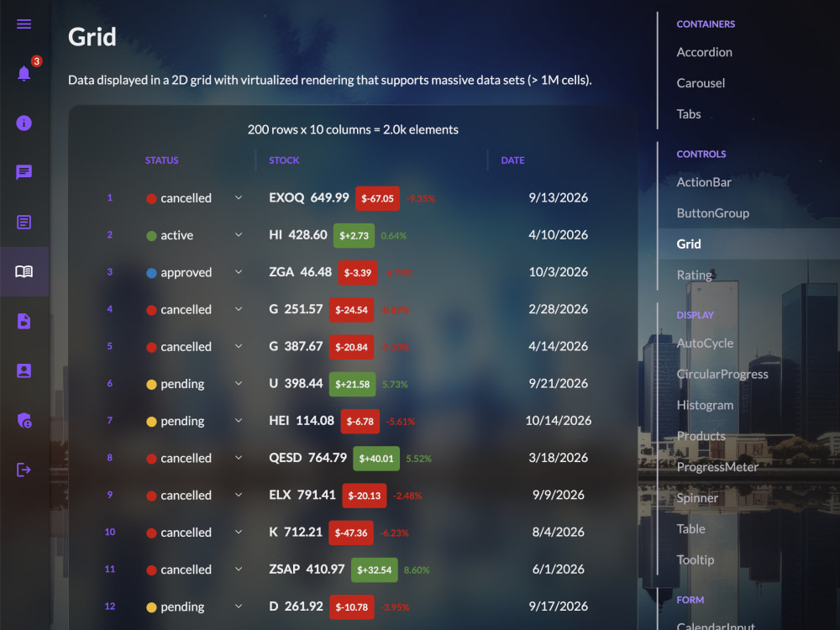Click the STOCK column header
The height and width of the screenshot is (630, 840).
[x=284, y=160]
